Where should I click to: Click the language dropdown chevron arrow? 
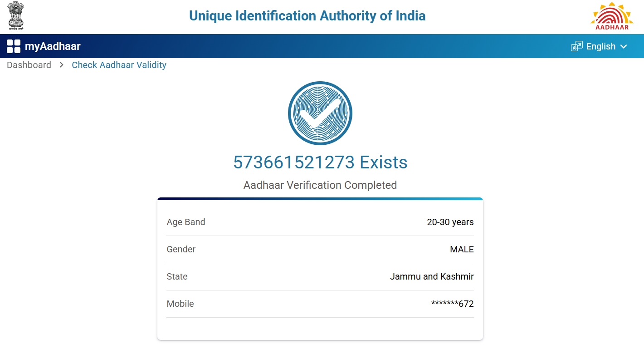pyautogui.click(x=624, y=46)
